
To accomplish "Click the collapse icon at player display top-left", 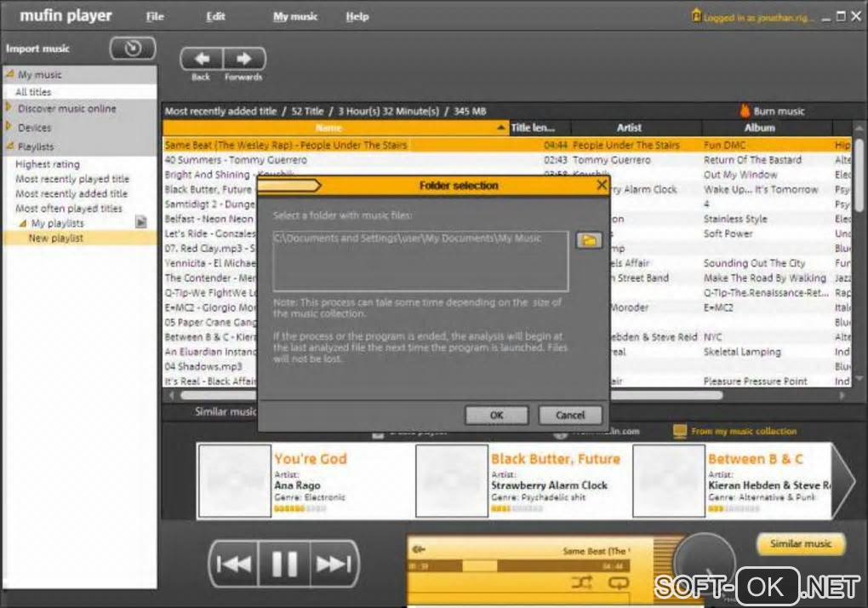I will click(419, 549).
